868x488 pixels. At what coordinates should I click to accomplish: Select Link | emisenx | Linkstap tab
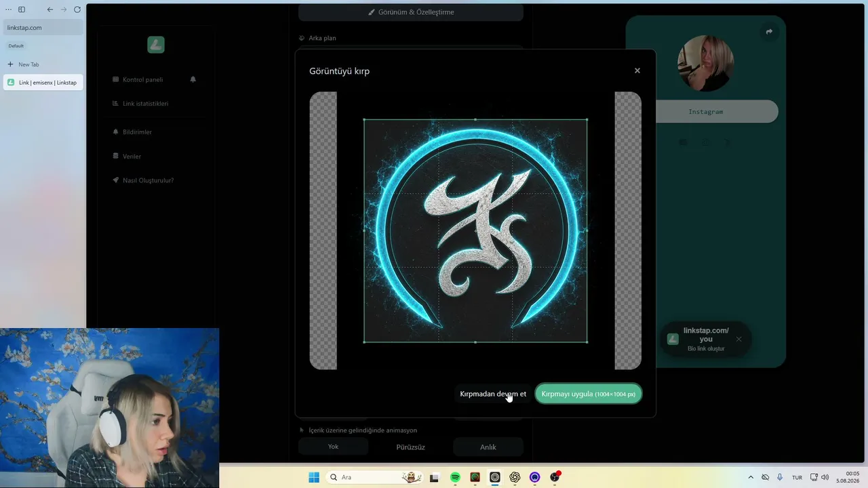tap(43, 83)
